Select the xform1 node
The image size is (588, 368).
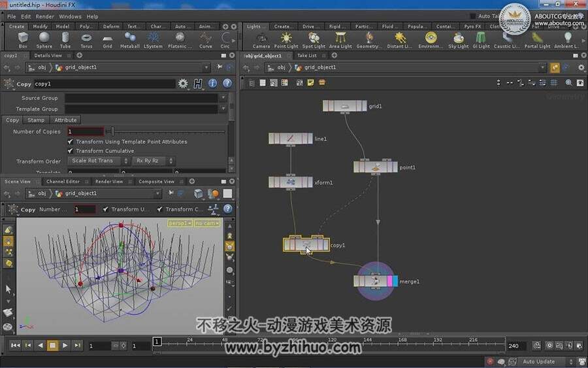[291, 182]
